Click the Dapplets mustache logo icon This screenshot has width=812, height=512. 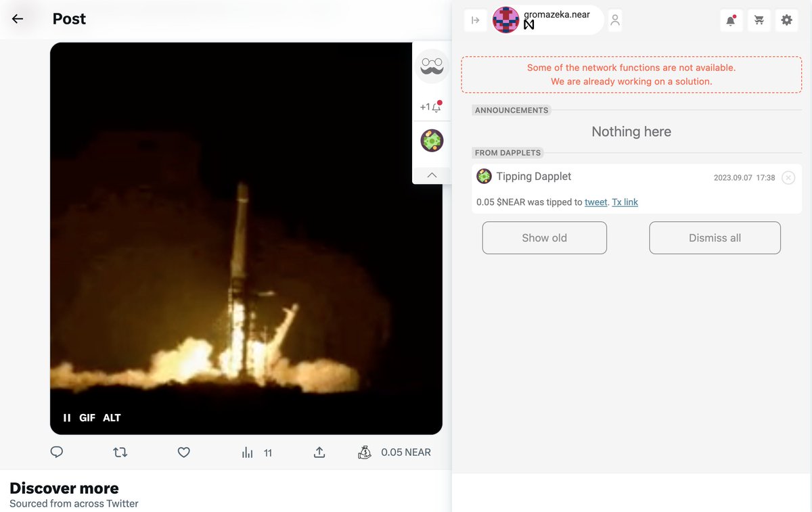(432, 66)
